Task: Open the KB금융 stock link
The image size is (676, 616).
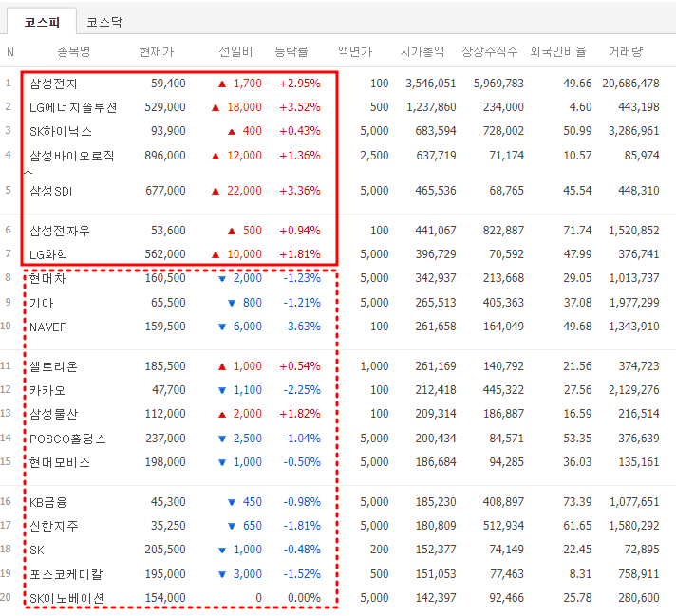Action: tap(48, 502)
